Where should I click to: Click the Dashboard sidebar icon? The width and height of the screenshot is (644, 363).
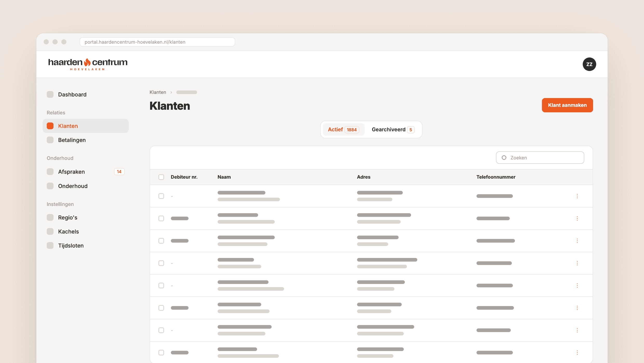(50, 94)
